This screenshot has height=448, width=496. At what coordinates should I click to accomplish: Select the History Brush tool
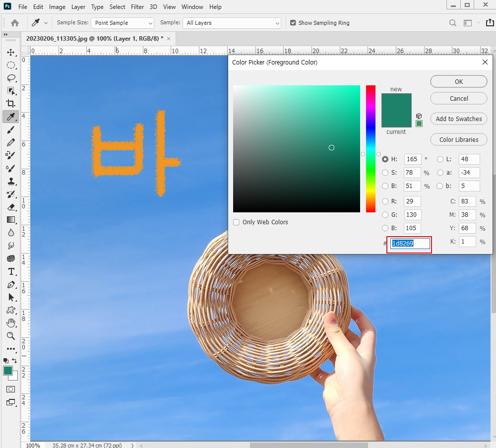11,194
